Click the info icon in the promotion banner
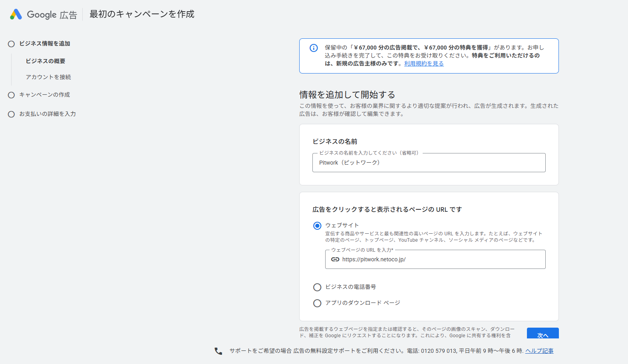Viewport: 628px width, 364px height. click(x=314, y=48)
